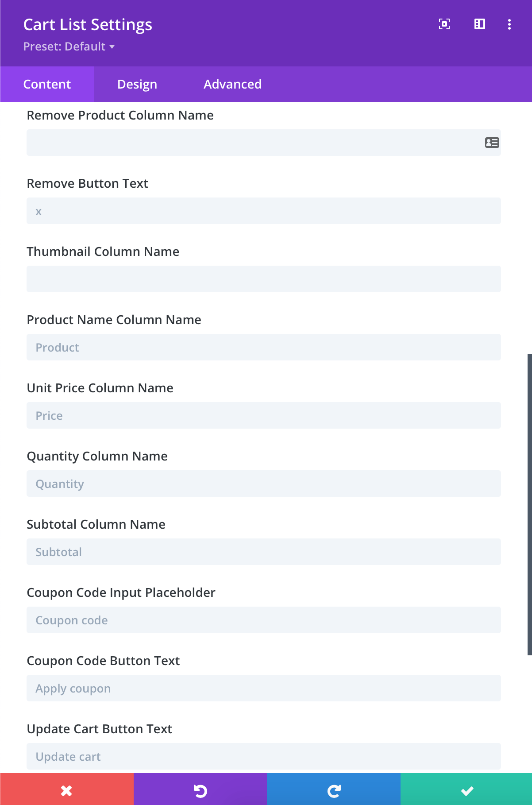Click the Remove Button Text input

click(x=264, y=211)
